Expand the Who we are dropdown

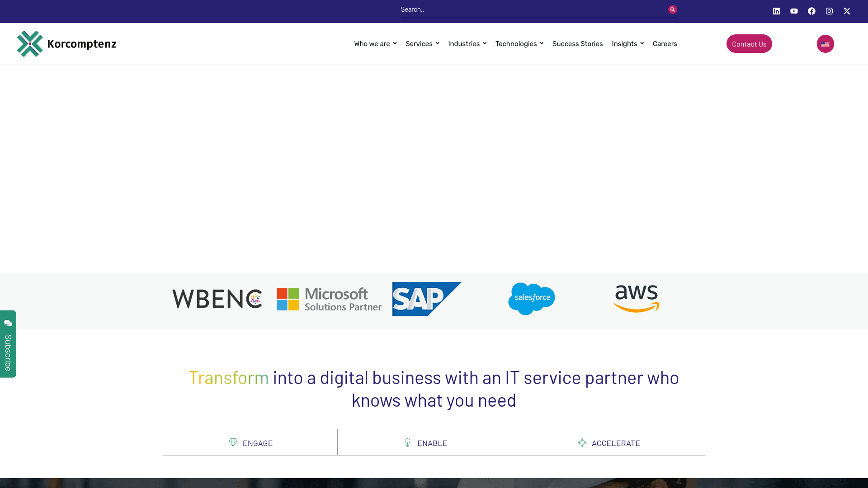(x=373, y=43)
